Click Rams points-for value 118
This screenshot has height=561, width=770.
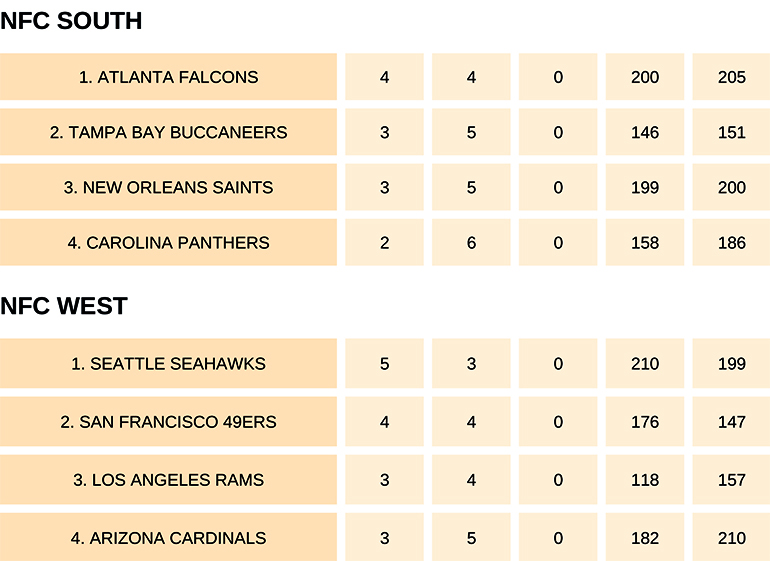pos(645,480)
